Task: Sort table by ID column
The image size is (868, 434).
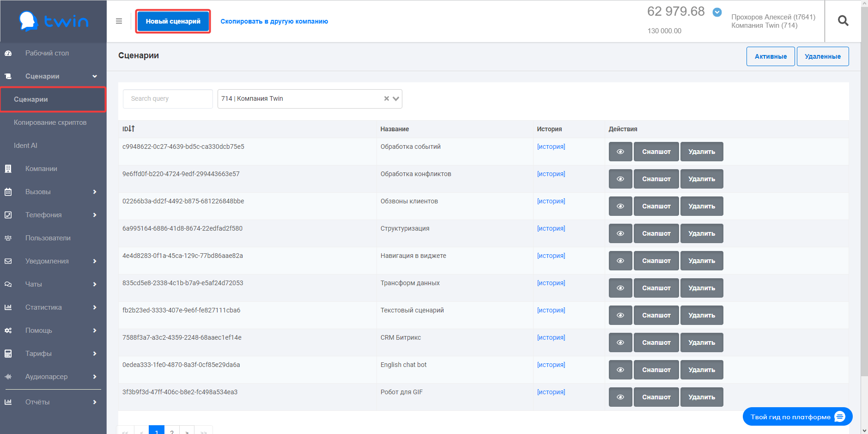Action: click(128, 129)
